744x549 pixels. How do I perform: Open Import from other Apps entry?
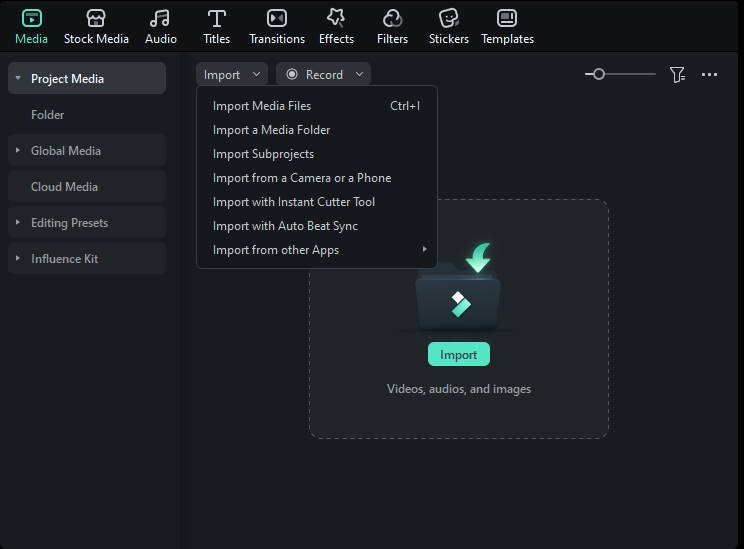[316, 250]
